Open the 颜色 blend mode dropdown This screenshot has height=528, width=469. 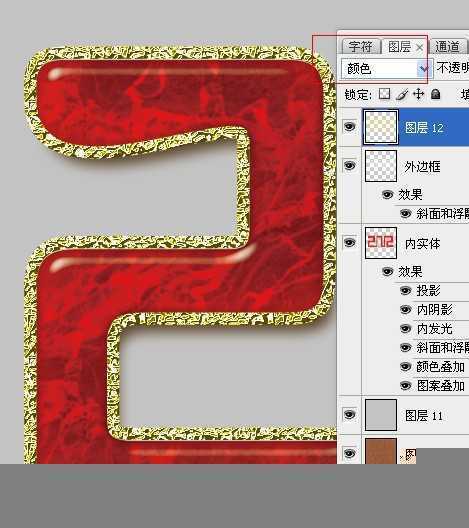tap(387, 69)
